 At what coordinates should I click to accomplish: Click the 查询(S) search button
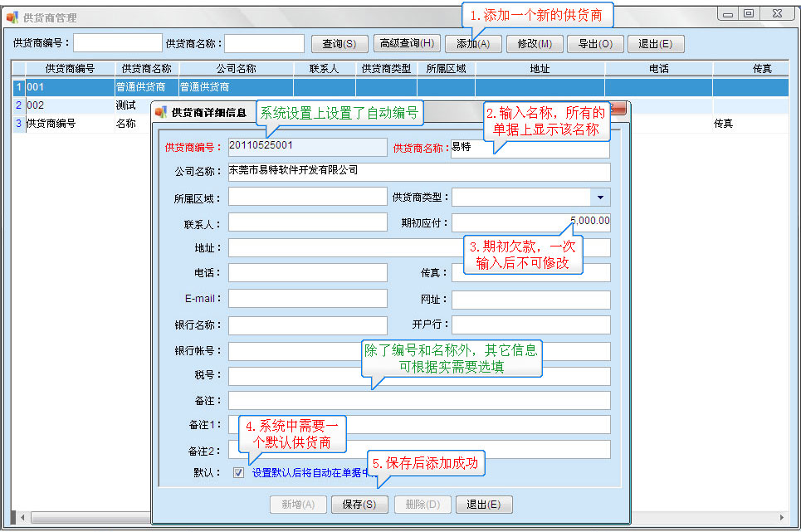click(339, 44)
